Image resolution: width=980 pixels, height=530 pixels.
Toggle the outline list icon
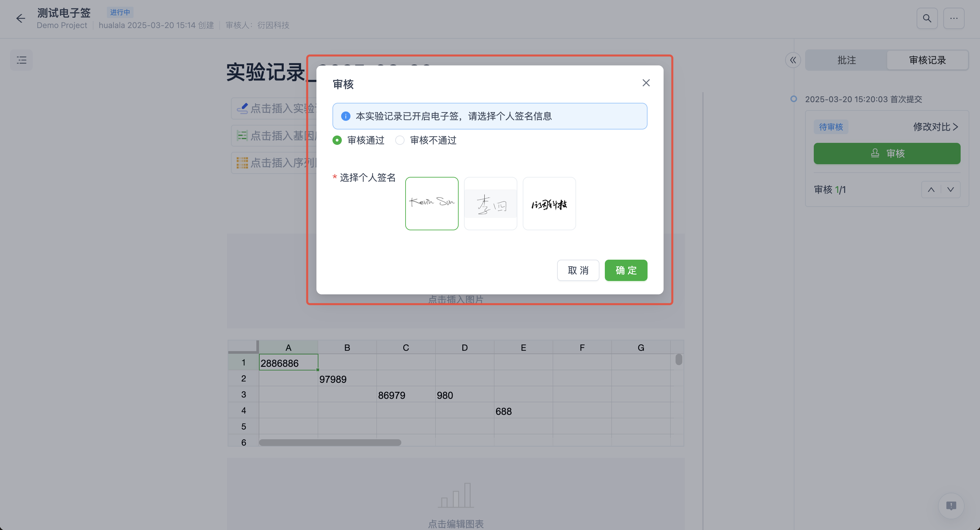coord(21,60)
